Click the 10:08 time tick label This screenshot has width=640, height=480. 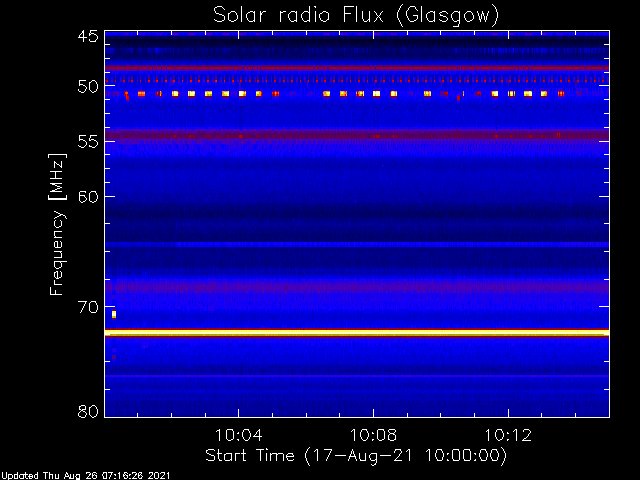coord(373,435)
